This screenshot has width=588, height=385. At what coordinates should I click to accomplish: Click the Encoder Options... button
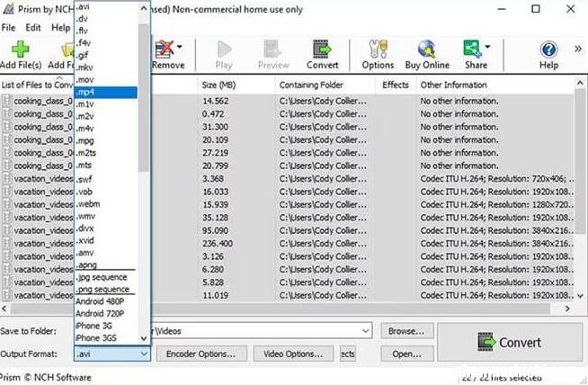(201, 354)
